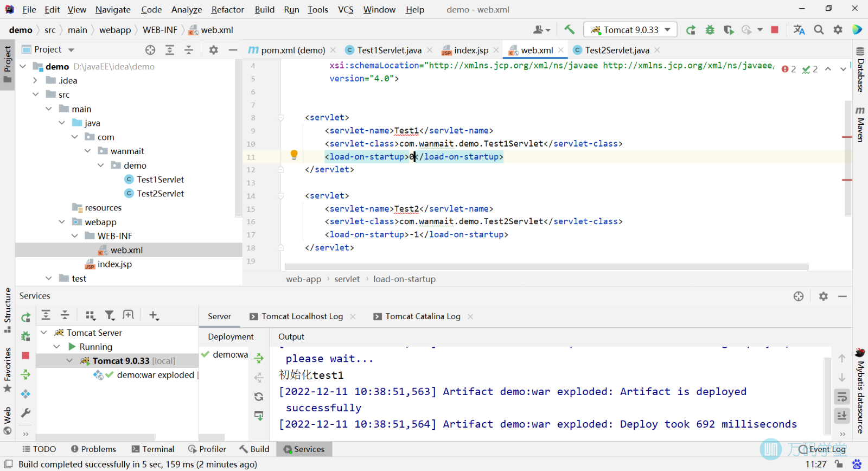Refresh deployment status icon
868x471 pixels.
click(x=259, y=397)
